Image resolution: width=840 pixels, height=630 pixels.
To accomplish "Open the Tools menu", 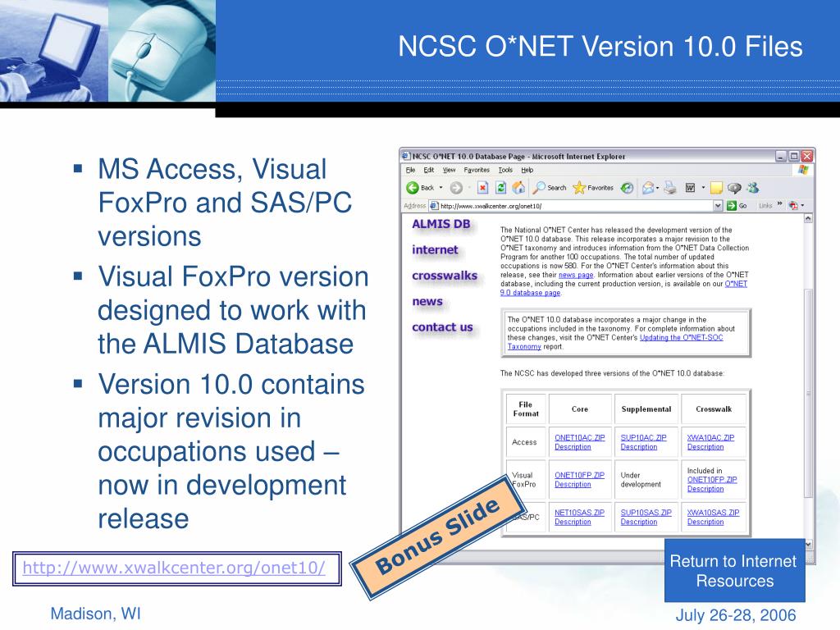I will point(505,170).
